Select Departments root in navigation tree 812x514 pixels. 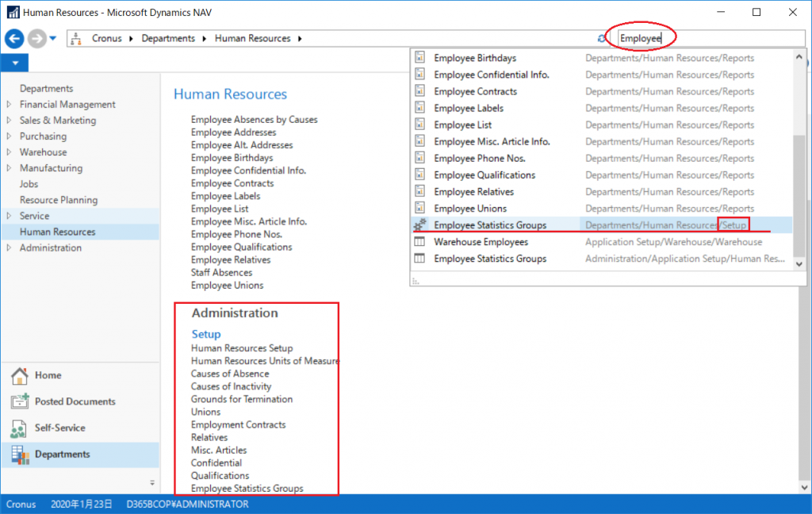47,89
